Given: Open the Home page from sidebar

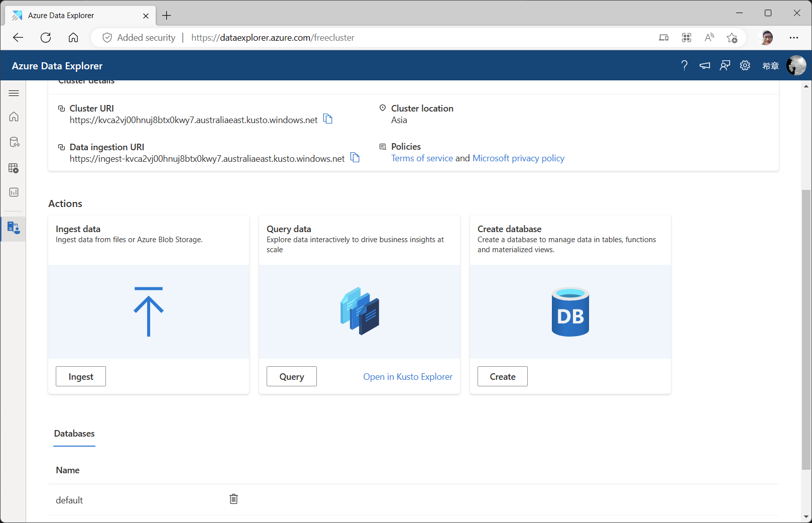Looking at the screenshot, I should point(14,117).
